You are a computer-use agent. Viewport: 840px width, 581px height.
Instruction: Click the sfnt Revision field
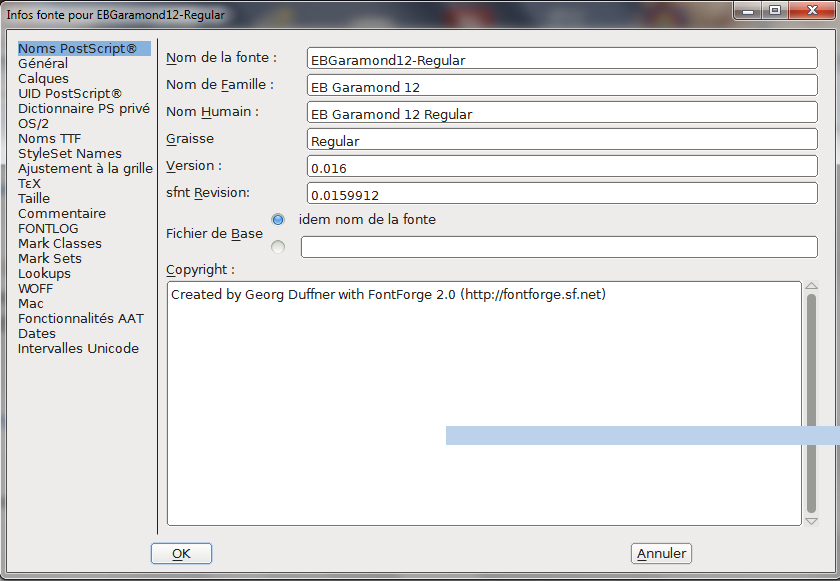(x=562, y=194)
